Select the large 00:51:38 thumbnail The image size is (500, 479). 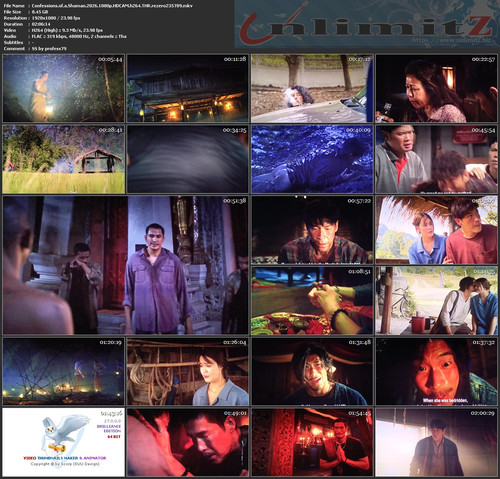[x=126, y=265]
